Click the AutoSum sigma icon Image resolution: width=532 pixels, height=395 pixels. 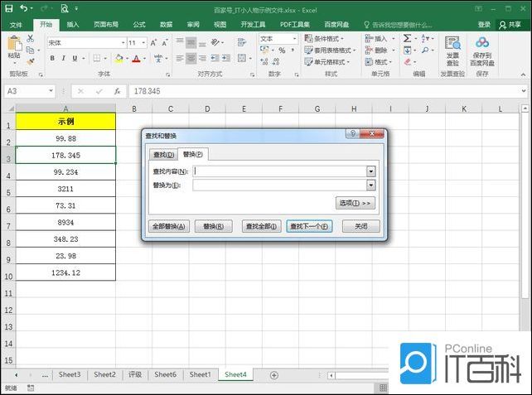tap(408, 38)
